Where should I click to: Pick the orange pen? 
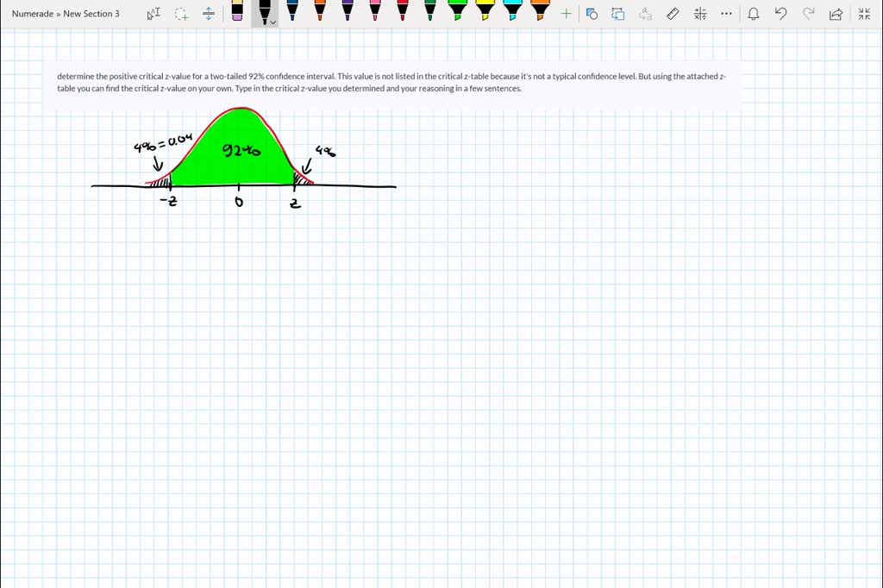click(320, 10)
